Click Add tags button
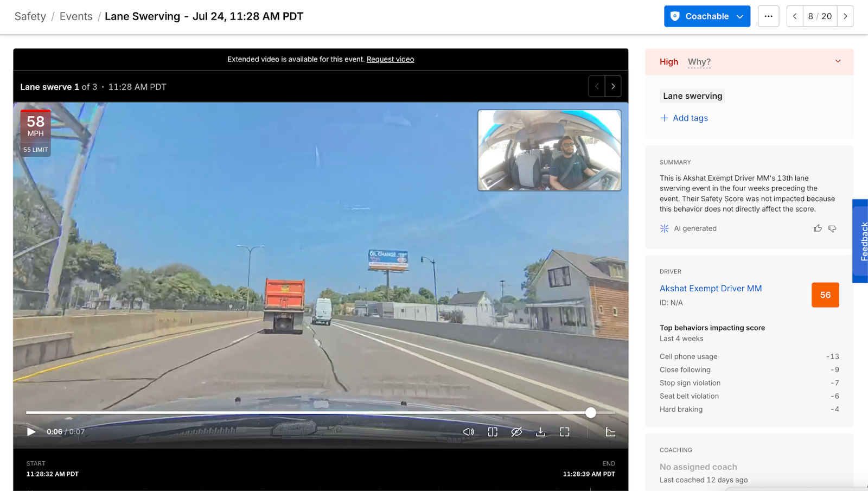This screenshot has width=868, height=491. tap(684, 118)
